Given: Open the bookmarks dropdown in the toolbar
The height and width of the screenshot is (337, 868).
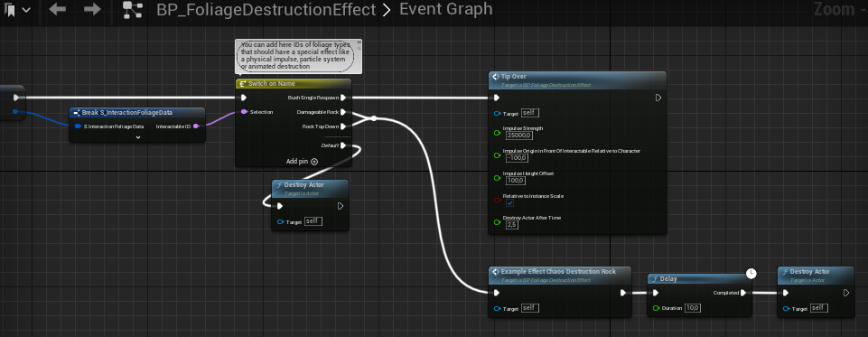Looking at the screenshot, I should pyautogui.click(x=17, y=9).
